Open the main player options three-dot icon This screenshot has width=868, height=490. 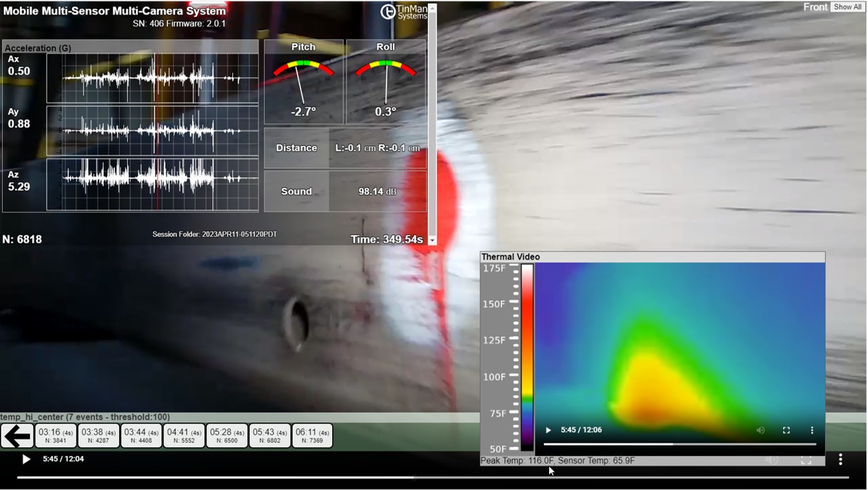[841, 460]
